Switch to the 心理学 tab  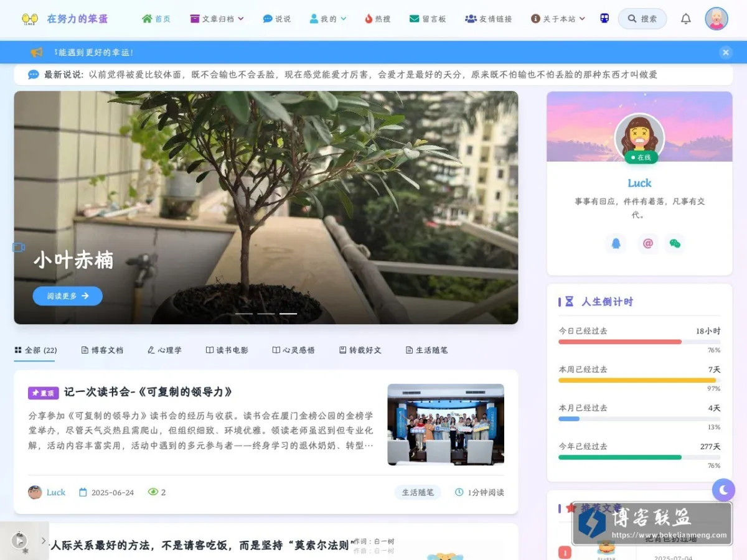(x=164, y=350)
